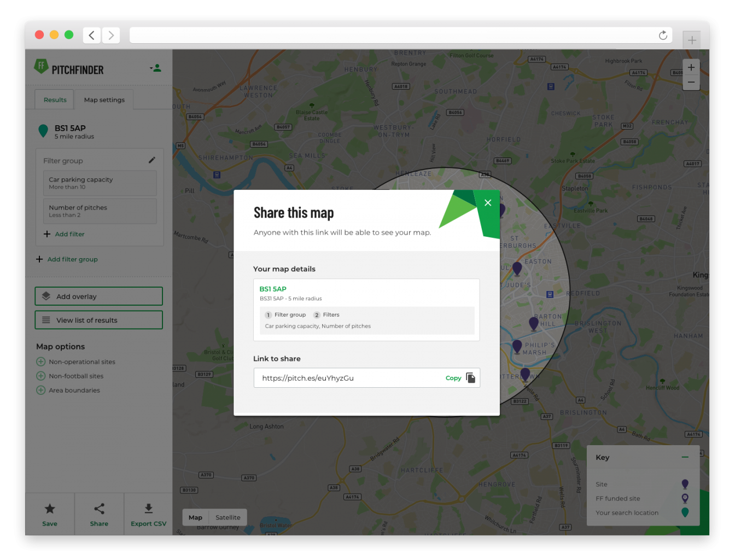Click the copy-to-clipboard icon beside the share link
This screenshot has height=560, width=735.
tap(470, 377)
